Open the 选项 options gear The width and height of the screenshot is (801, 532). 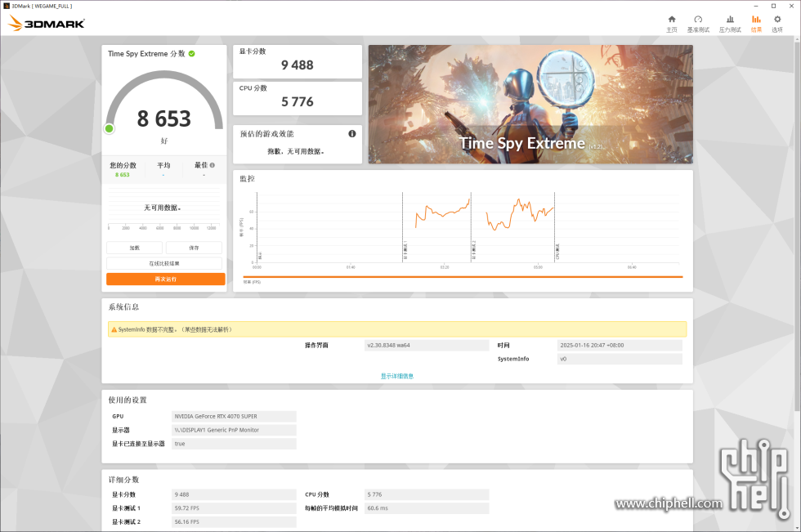click(x=777, y=24)
